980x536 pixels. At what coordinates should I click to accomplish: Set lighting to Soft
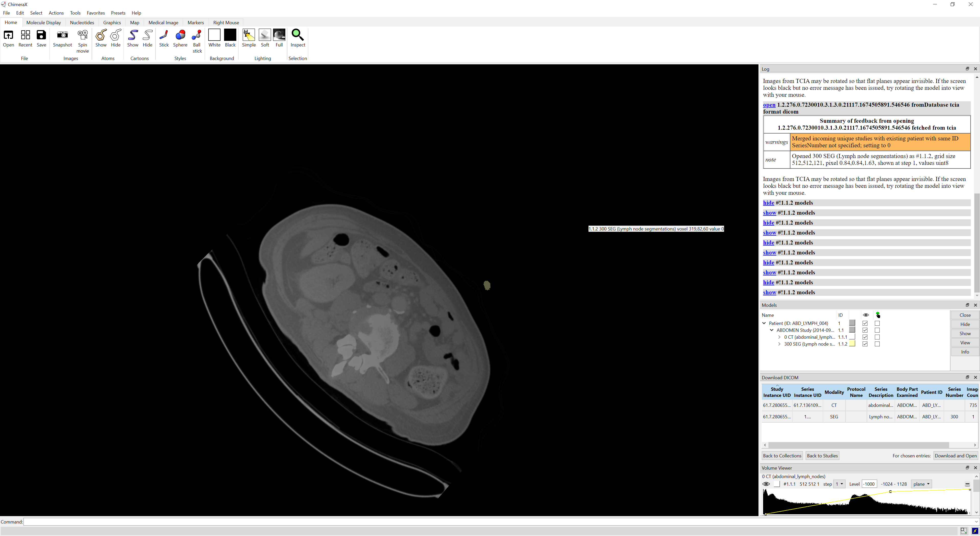pos(265,35)
